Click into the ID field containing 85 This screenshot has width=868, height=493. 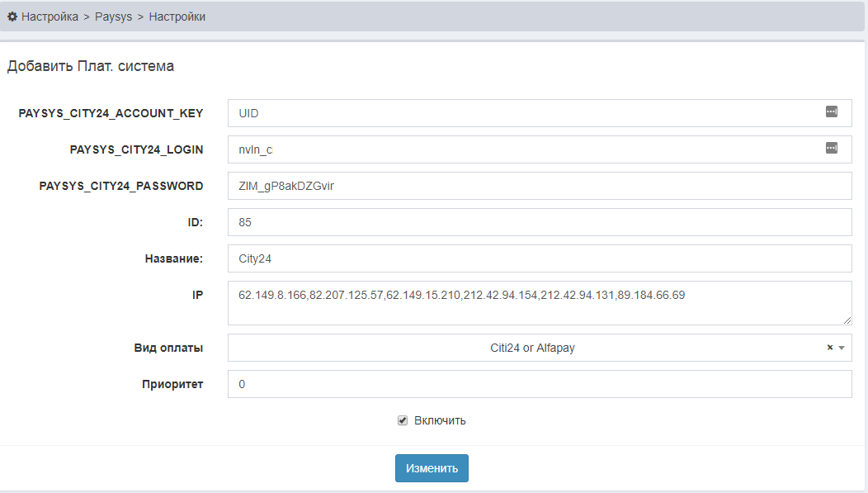(x=540, y=222)
